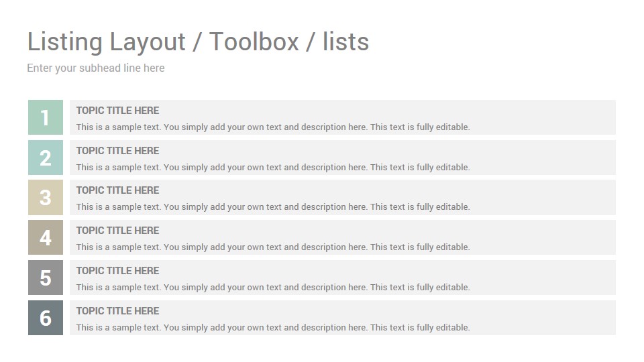Select the dark slate number 6 box
The width and height of the screenshot is (644, 362).
click(x=46, y=318)
